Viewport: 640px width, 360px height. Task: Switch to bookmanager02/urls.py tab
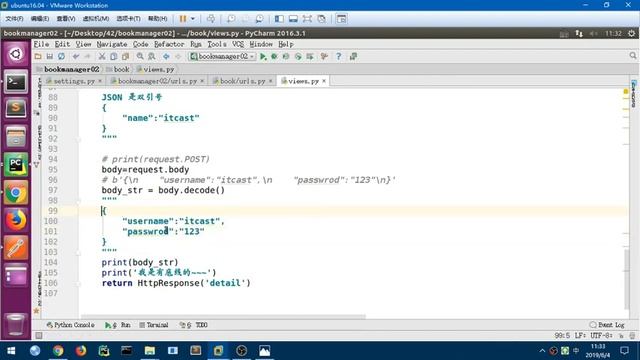click(x=157, y=81)
